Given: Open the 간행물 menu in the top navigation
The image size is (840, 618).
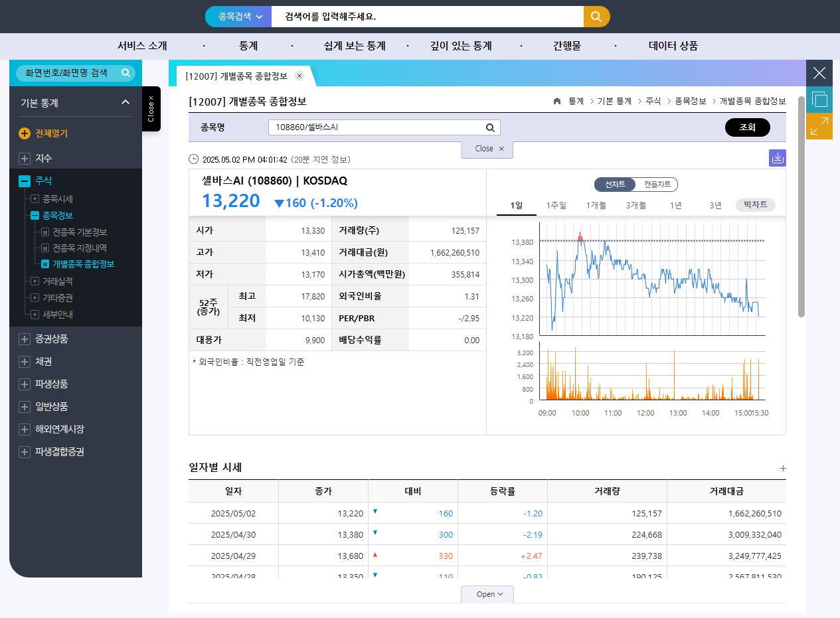Looking at the screenshot, I should tap(568, 45).
